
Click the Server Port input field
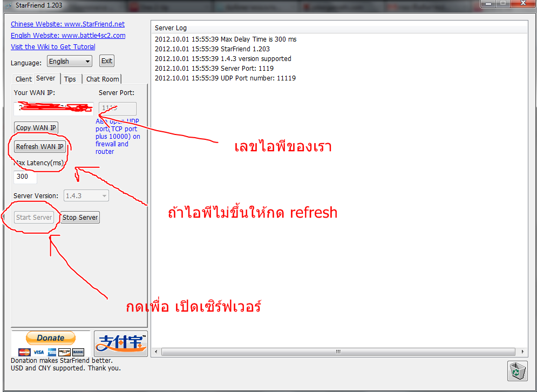[118, 109]
